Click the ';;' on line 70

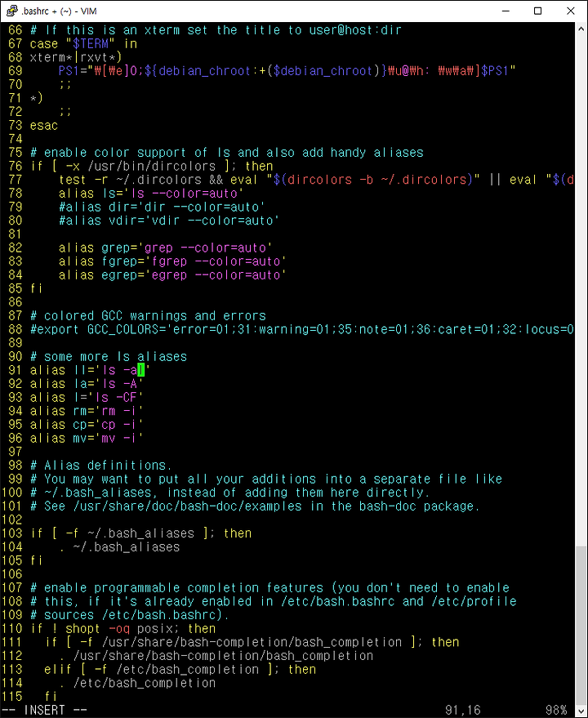click(x=65, y=85)
